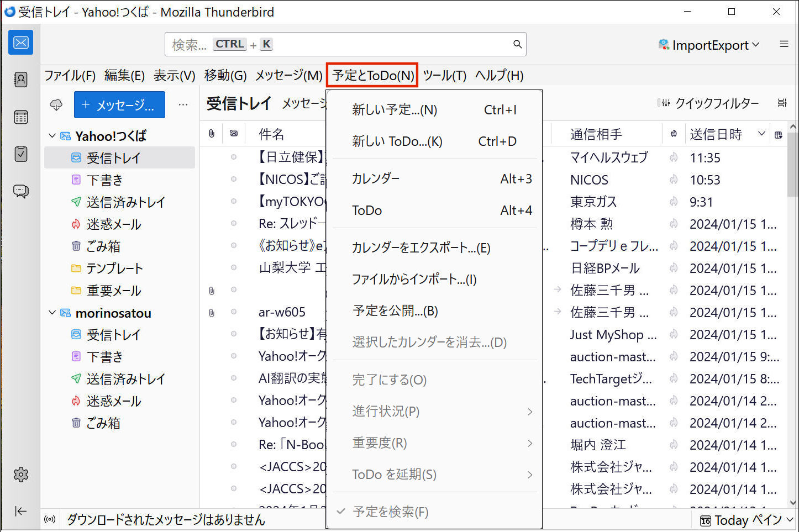
Task: Open the ImportExport dropdown
Action: pos(709,45)
